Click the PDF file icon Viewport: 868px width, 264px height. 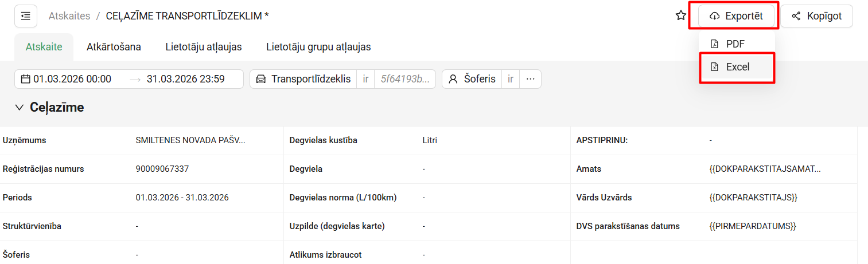[715, 44]
